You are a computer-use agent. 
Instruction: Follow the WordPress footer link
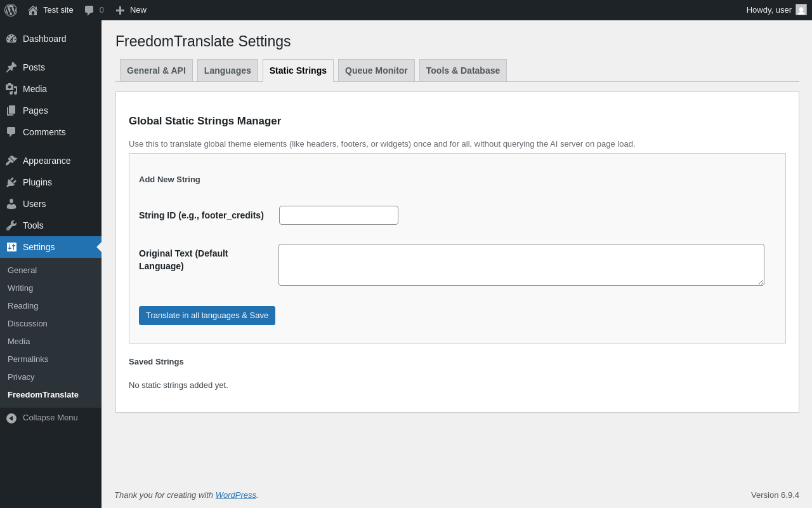pyautogui.click(x=236, y=495)
